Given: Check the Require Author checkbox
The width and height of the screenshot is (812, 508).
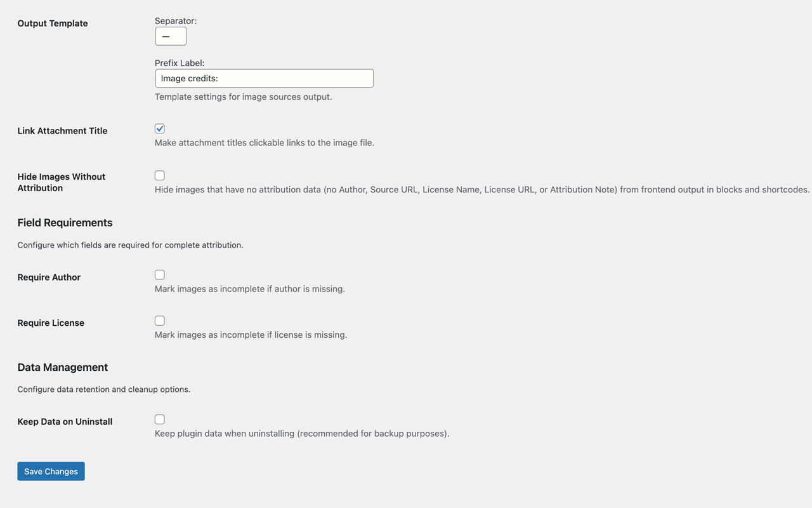Looking at the screenshot, I should click(x=159, y=274).
